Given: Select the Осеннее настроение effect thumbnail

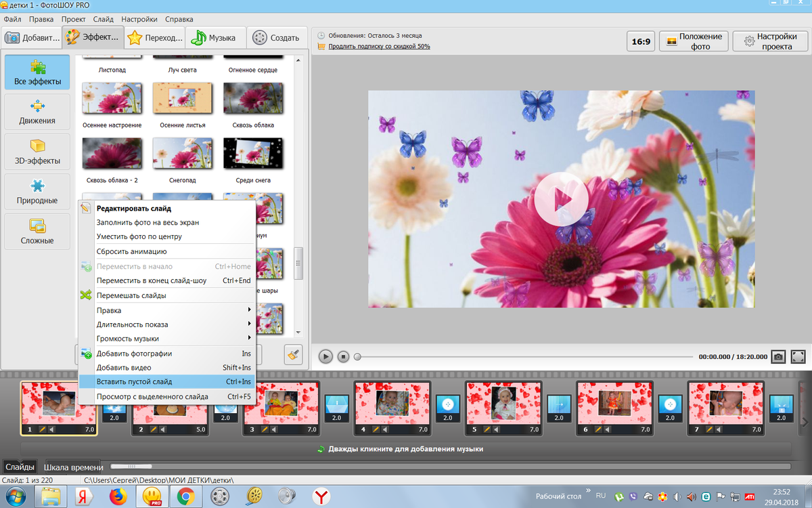Looking at the screenshot, I should [112, 99].
